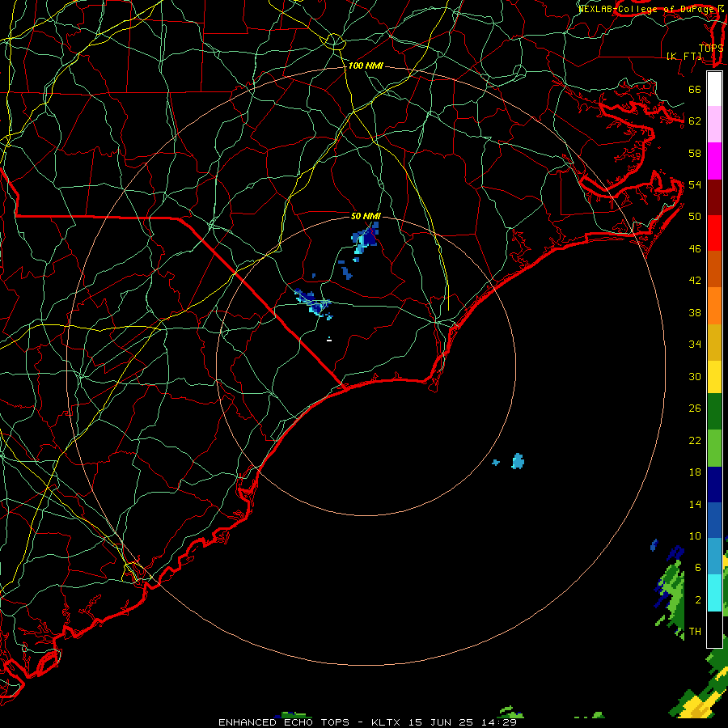Image resolution: width=728 pixels, height=728 pixels.
Task: Click the 'NEXLAB-College of DuPage' credit text
Action: [x=645, y=9]
